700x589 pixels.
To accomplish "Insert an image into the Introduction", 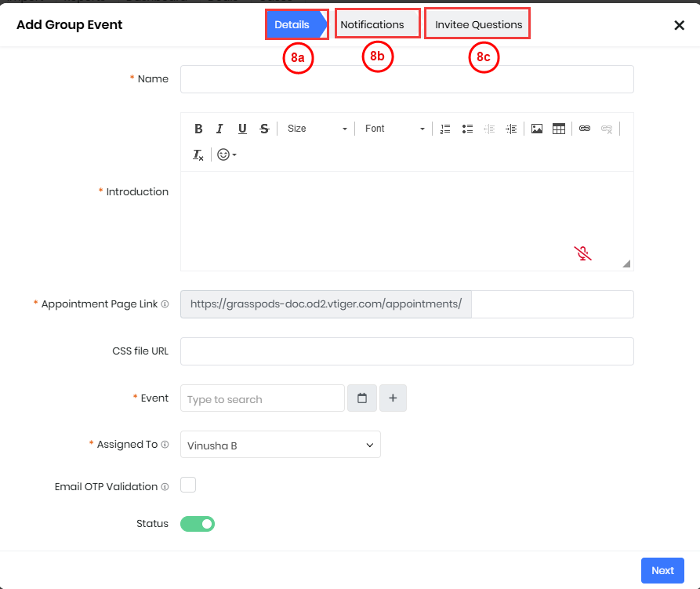I will tap(537, 129).
